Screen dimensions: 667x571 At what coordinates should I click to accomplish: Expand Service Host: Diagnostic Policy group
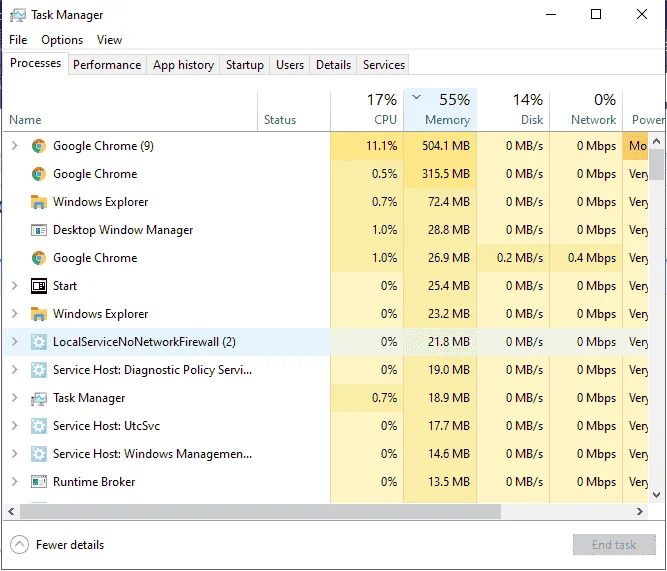pos(15,370)
